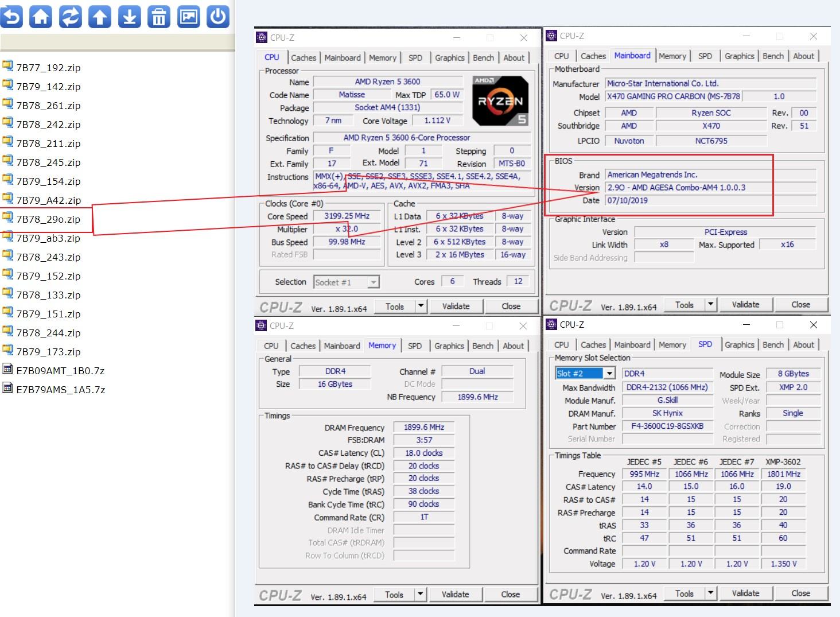Click the Threads value 12
The height and width of the screenshot is (617, 840).
[518, 281]
